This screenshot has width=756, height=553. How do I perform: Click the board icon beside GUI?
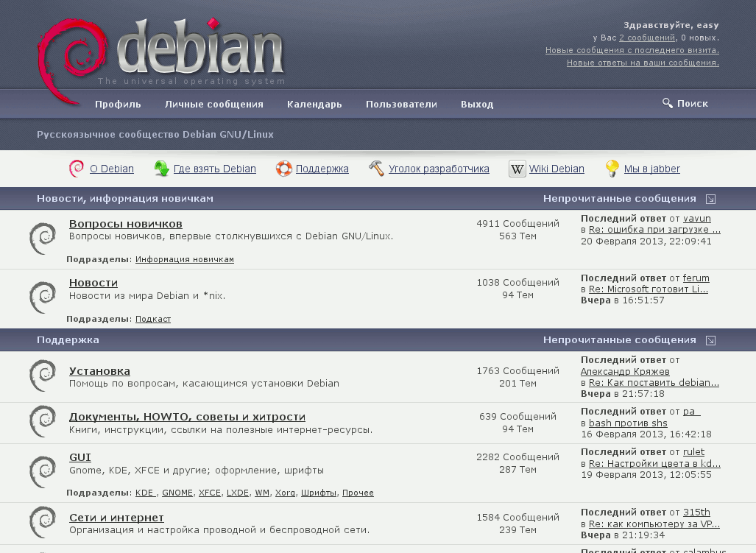[43, 472]
